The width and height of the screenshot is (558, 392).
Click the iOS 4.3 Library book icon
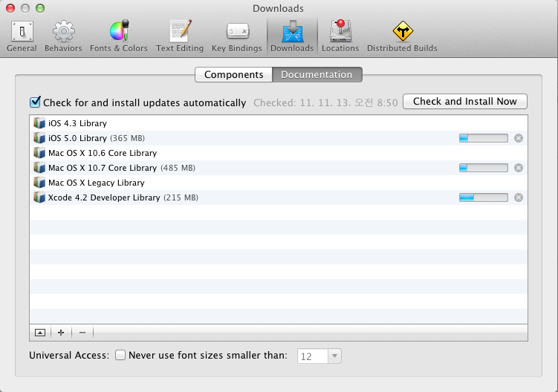pyautogui.click(x=39, y=123)
